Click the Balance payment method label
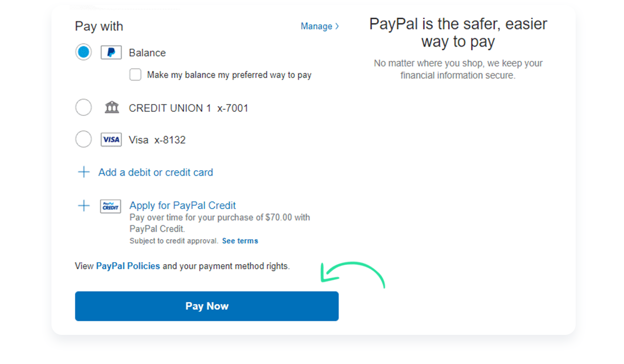This screenshot has width=624, height=364. [x=147, y=53]
